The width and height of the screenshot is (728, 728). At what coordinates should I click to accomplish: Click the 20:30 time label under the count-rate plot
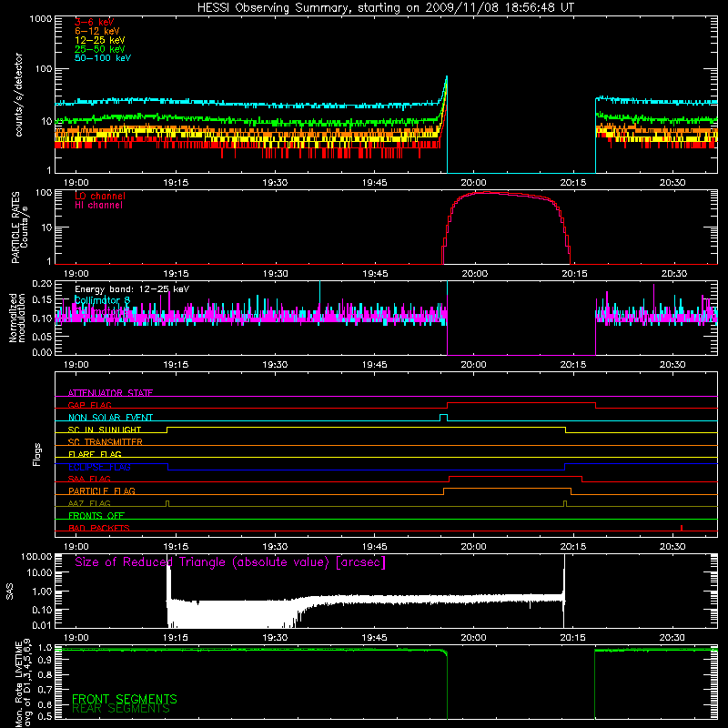pyautogui.click(x=672, y=183)
